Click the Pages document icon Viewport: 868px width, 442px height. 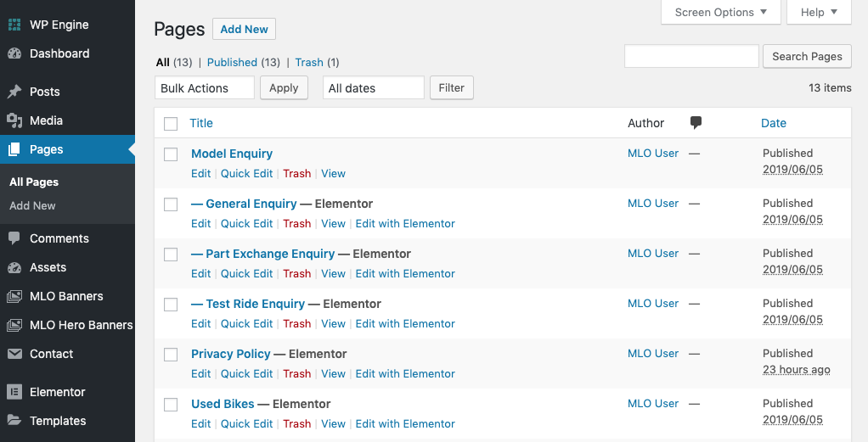tap(14, 149)
